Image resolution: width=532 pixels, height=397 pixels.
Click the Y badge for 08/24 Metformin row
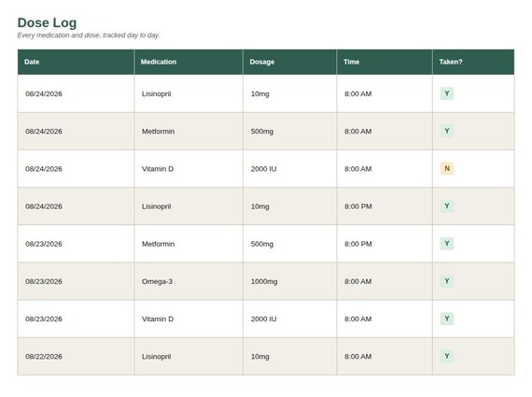pos(447,131)
